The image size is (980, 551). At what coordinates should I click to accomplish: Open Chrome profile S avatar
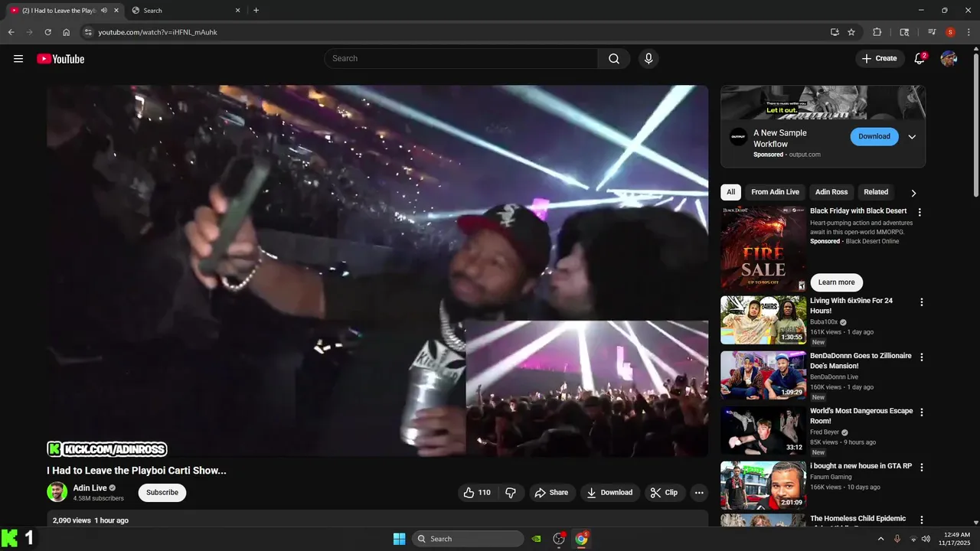[x=950, y=32]
